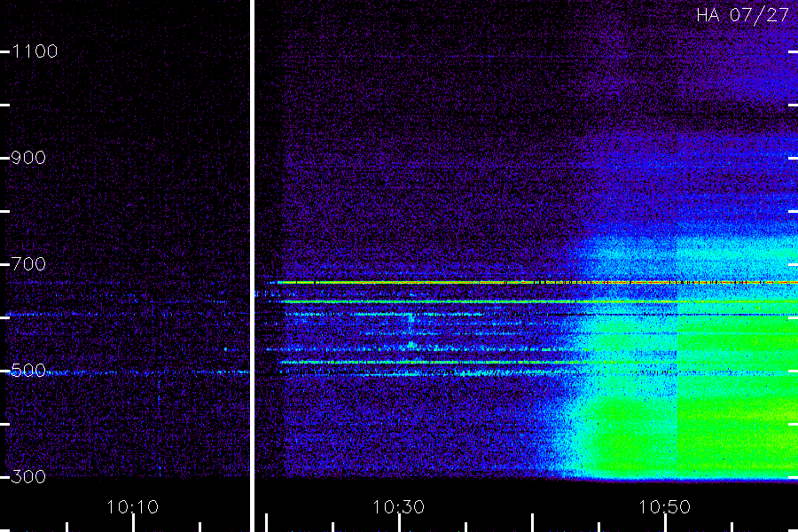Click the 900 frequency axis label
The width and height of the screenshot is (798, 532).
point(28,158)
